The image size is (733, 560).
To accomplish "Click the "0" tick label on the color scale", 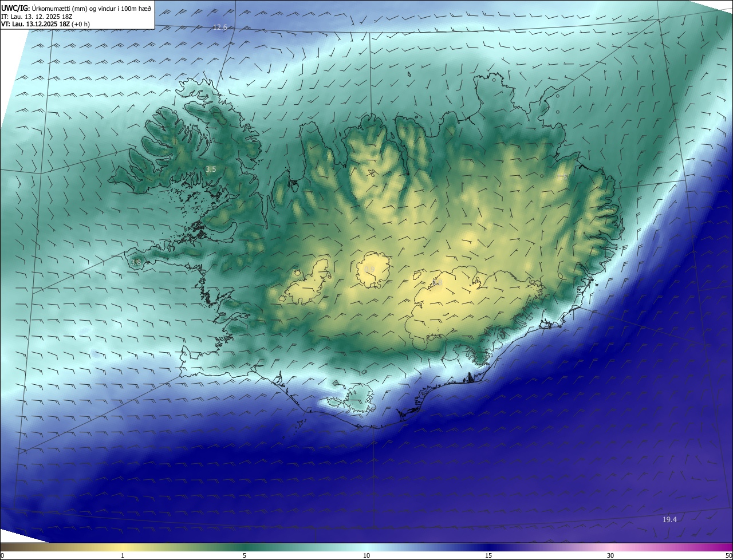I will [x=2, y=555].
